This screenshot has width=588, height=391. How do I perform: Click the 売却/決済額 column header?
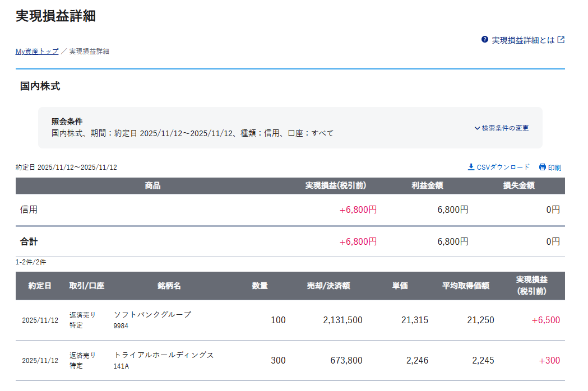328,286
